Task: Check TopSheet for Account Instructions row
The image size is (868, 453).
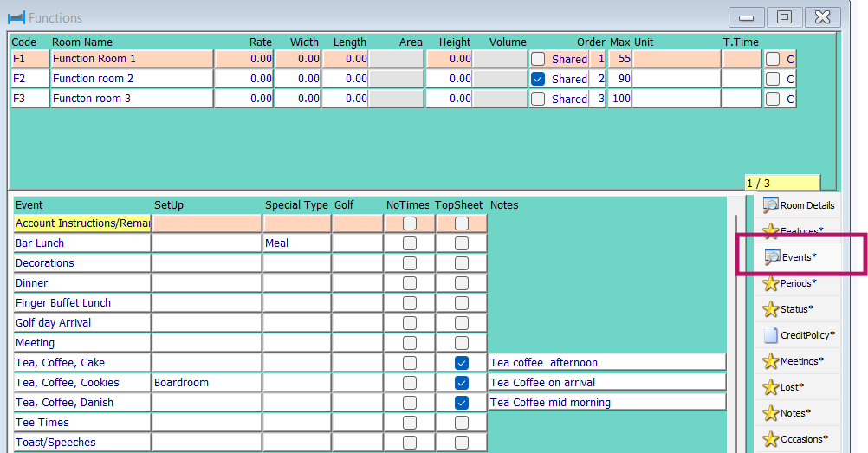Action: tap(461, 223)
